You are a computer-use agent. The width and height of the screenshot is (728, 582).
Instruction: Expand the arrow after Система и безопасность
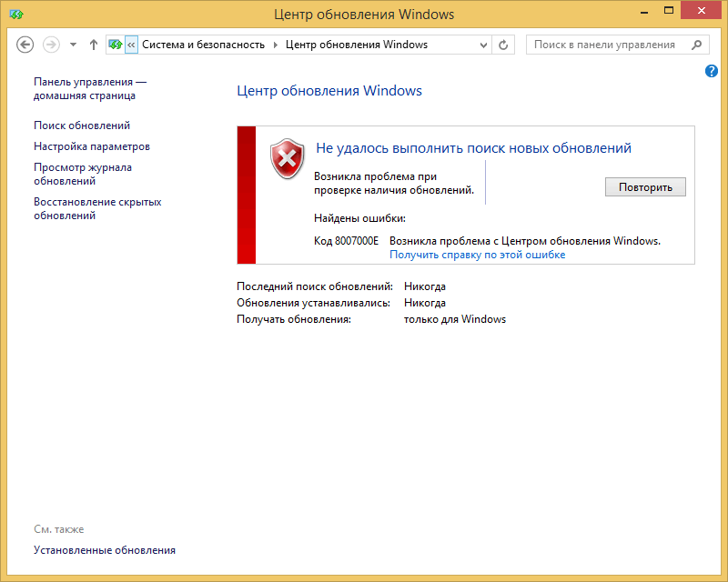pyautogui.click(x=276, y=45)
